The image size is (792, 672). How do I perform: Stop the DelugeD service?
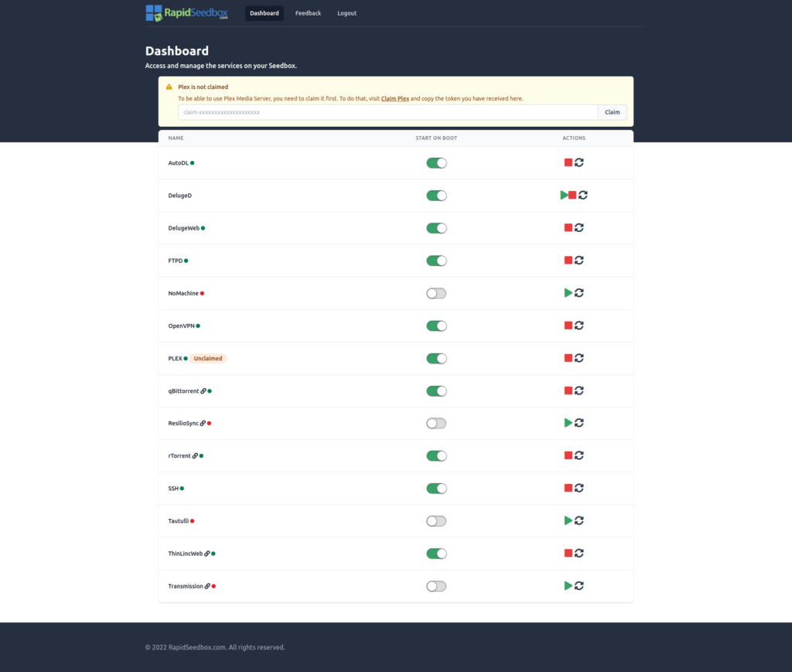572,195
